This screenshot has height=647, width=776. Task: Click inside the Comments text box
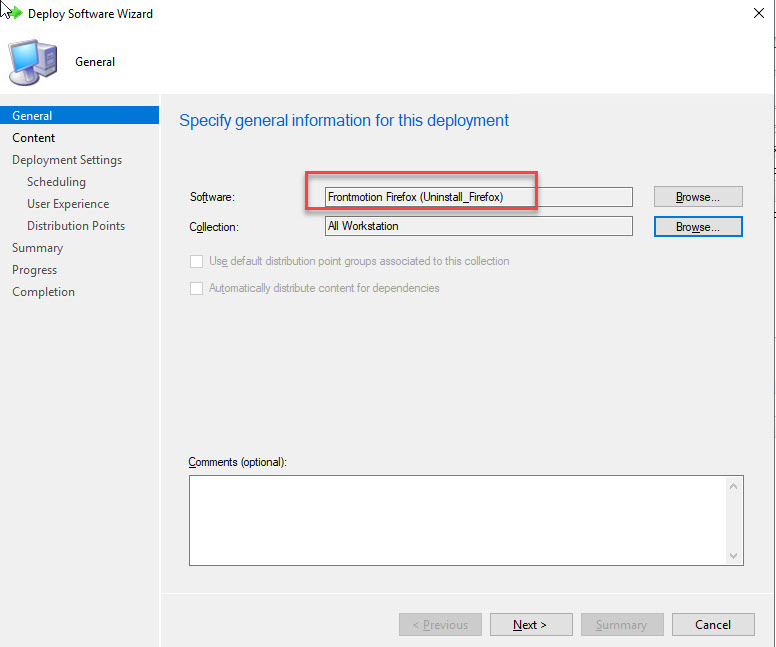pos(455,520)
